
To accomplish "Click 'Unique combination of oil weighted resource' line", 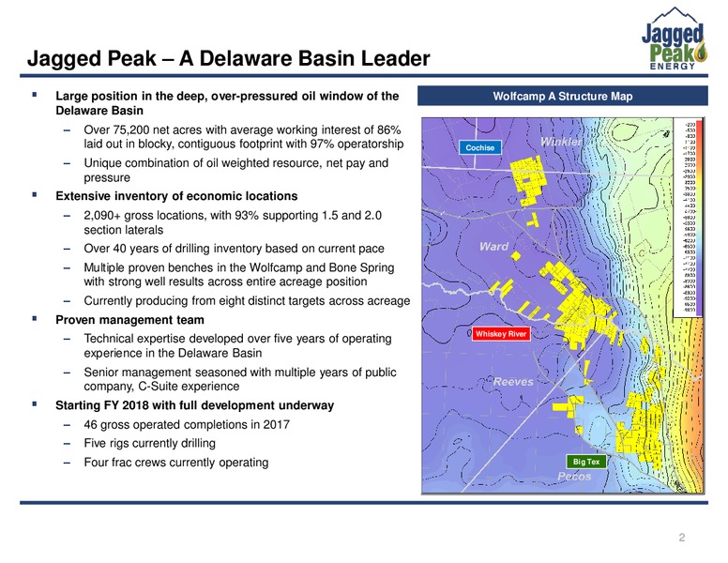I will pos(235,171).
